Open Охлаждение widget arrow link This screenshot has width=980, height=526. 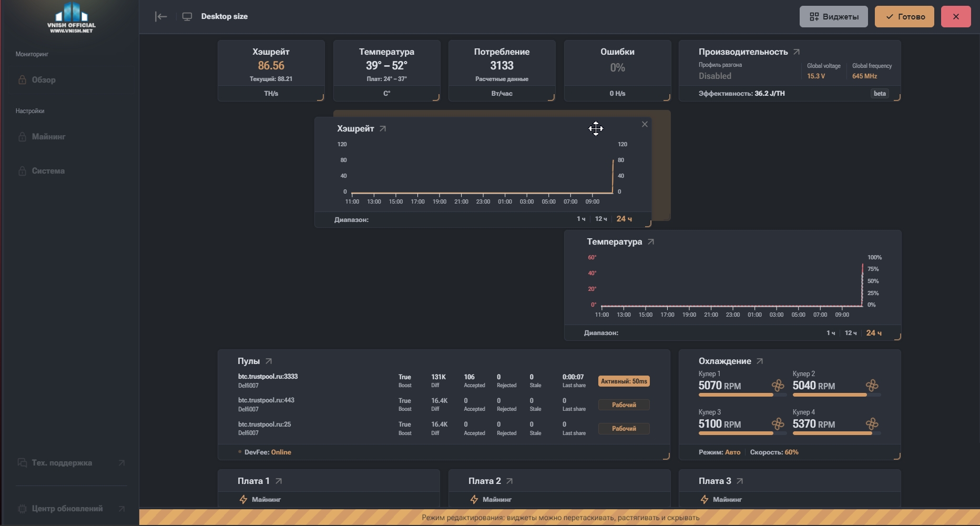[760, 361]
